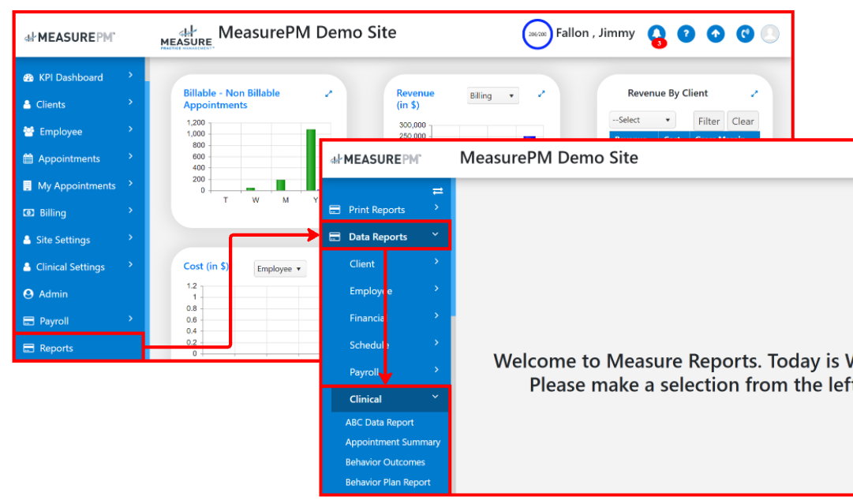
Task: Open the user profile avatar icon
Action: coord(770,34)
